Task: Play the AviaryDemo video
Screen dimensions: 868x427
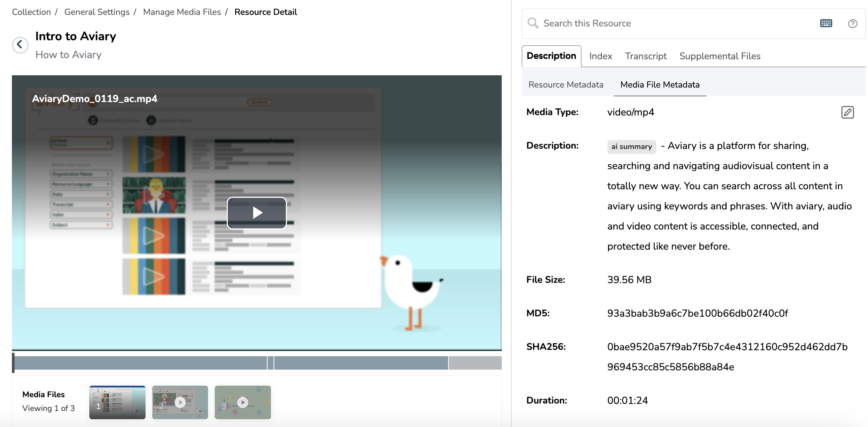Action: pyautogui.click(x=257, y=213)
